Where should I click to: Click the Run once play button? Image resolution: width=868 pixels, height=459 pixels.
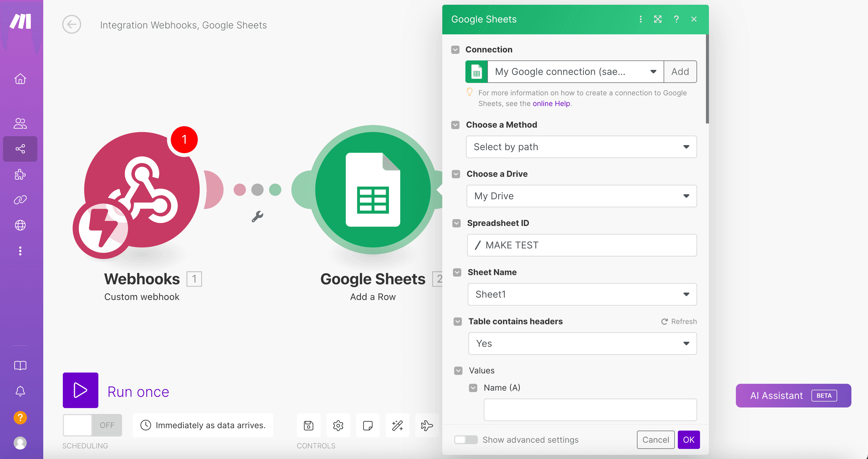pos(81,390)
